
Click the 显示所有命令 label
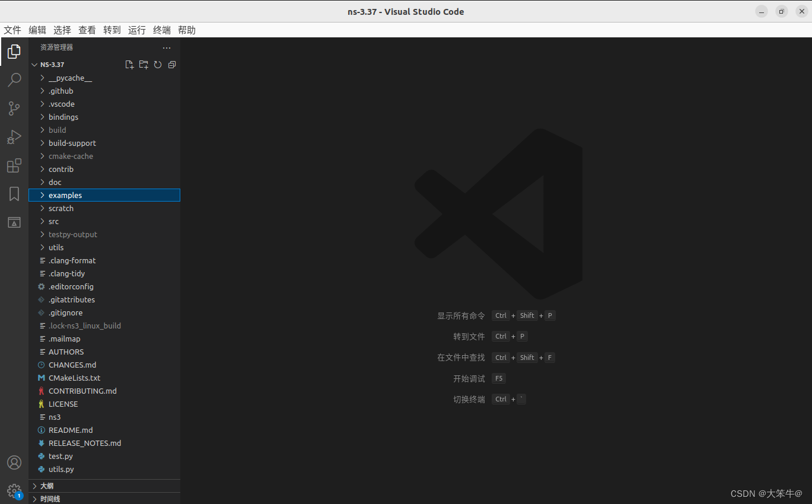461,315
